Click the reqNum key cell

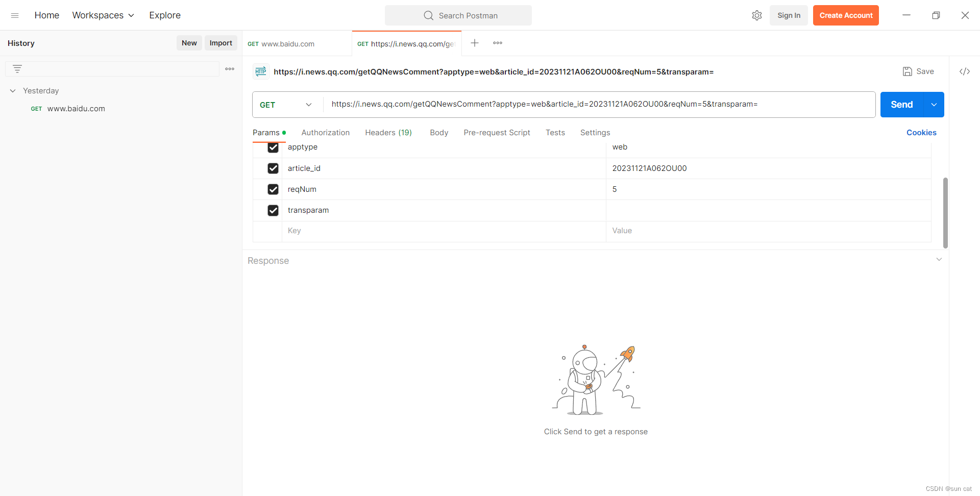click(444, 189)
